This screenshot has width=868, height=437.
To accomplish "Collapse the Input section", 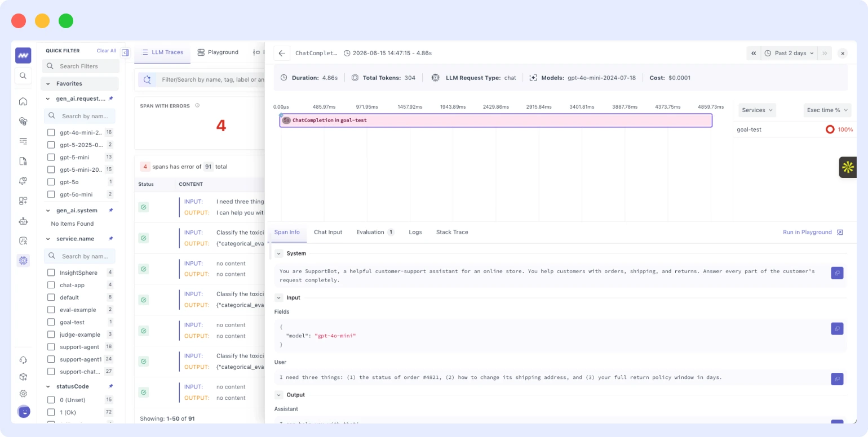I will pyautogui.click(x=278, y=297).
